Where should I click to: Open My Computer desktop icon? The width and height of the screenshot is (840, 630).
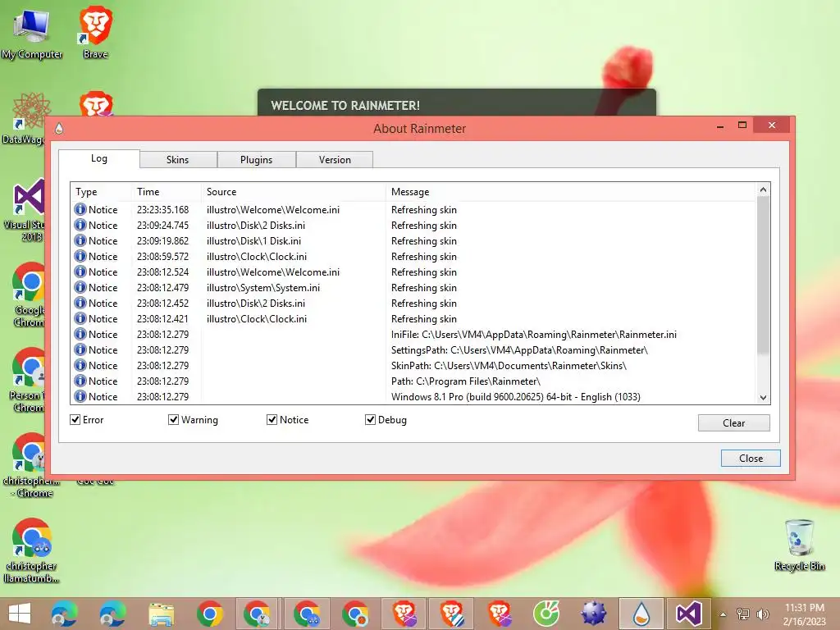32,33
